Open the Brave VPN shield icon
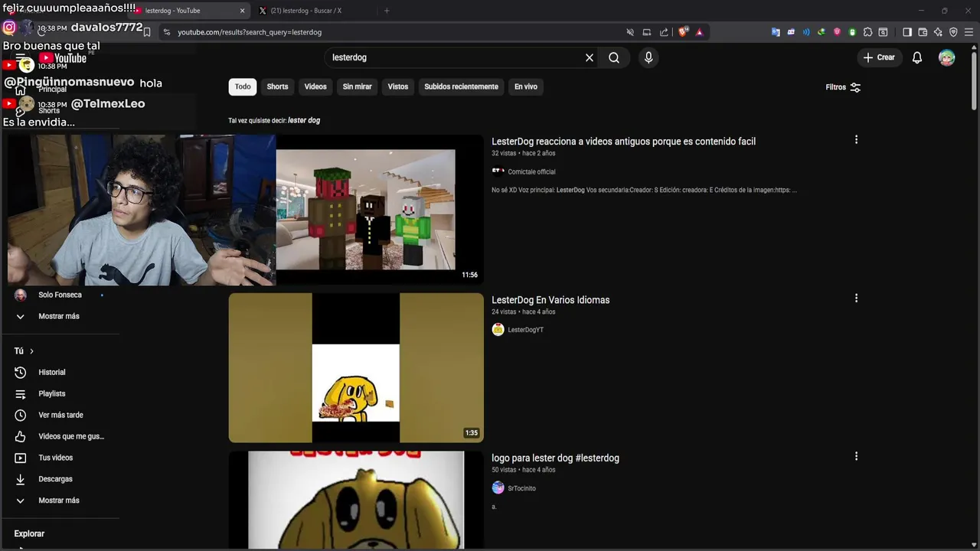980x551 pixels. [953, 32]
